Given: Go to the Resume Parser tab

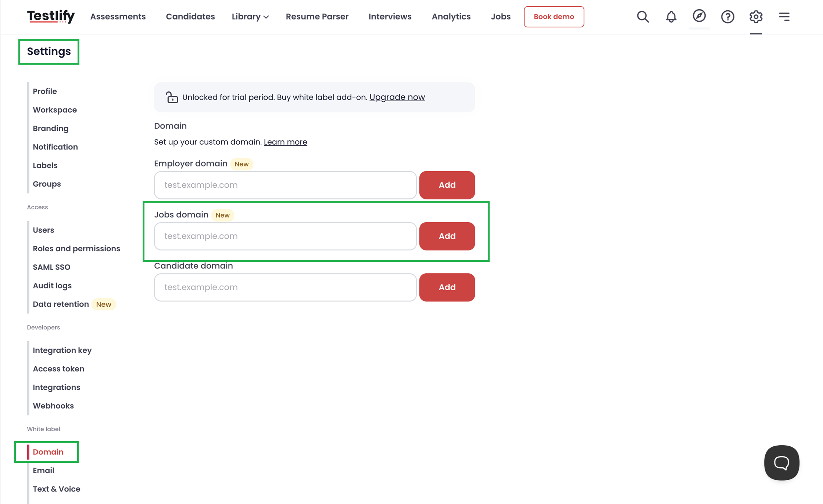Looking at the screenshot, I should pos(317,17).
